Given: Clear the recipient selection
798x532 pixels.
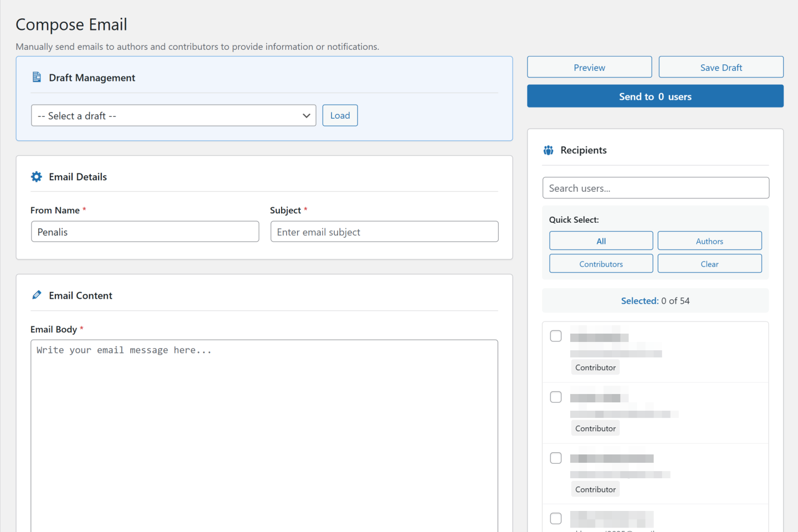Looking at the screenshot, I should click(x=710, y=264).
